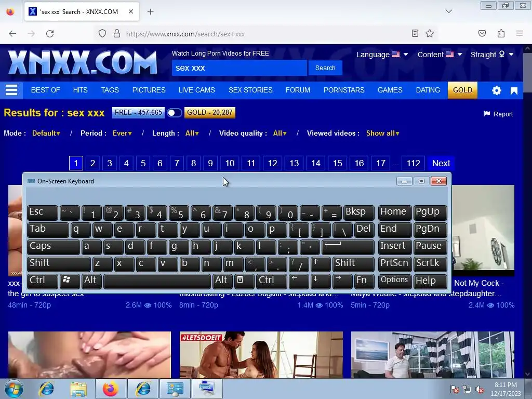
Task: Click the up arrow key on keyboard
Action: [320, 264]
